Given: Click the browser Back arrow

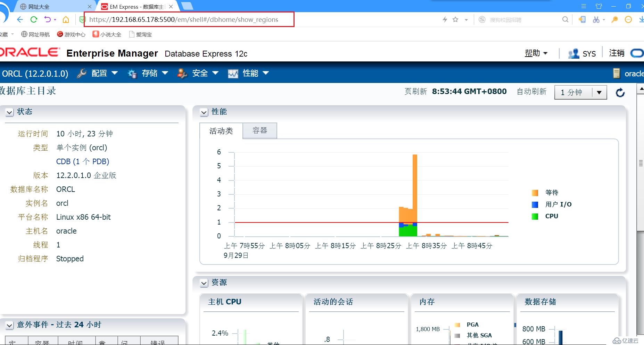Looking at the screenshot, I should click(20, 19).
